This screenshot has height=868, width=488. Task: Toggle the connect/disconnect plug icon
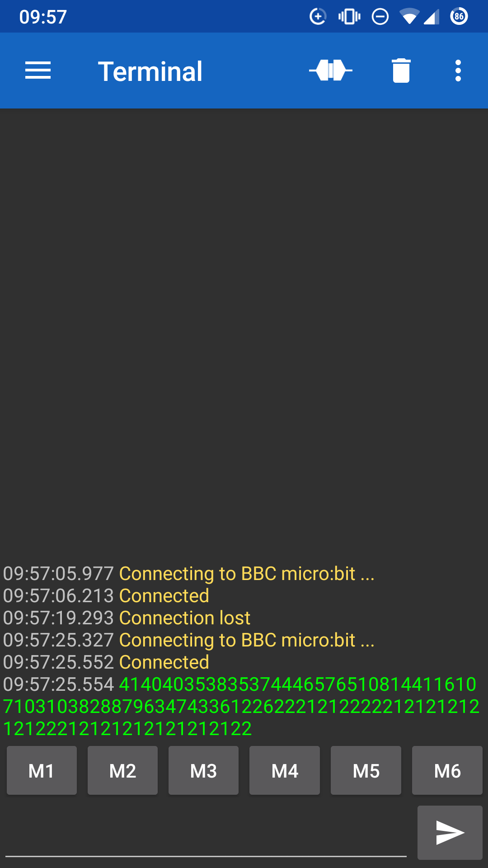(x=331, y=71)
